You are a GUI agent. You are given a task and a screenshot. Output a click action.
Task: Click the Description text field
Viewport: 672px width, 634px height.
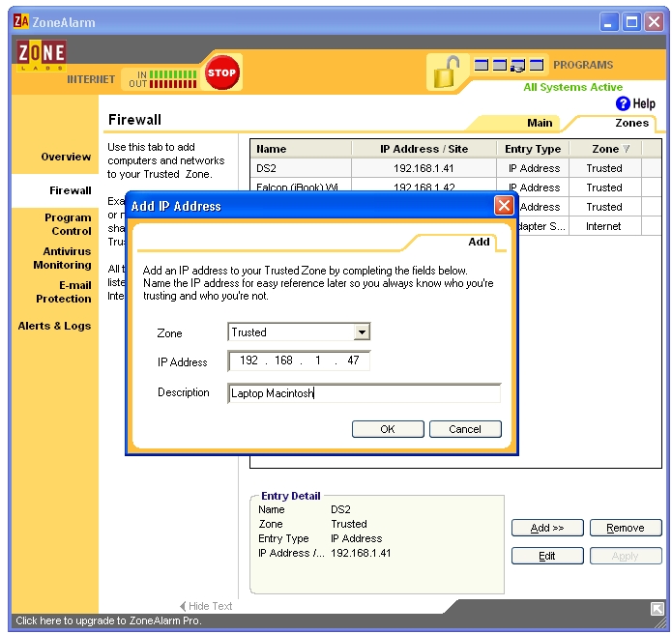pos(364,392)
